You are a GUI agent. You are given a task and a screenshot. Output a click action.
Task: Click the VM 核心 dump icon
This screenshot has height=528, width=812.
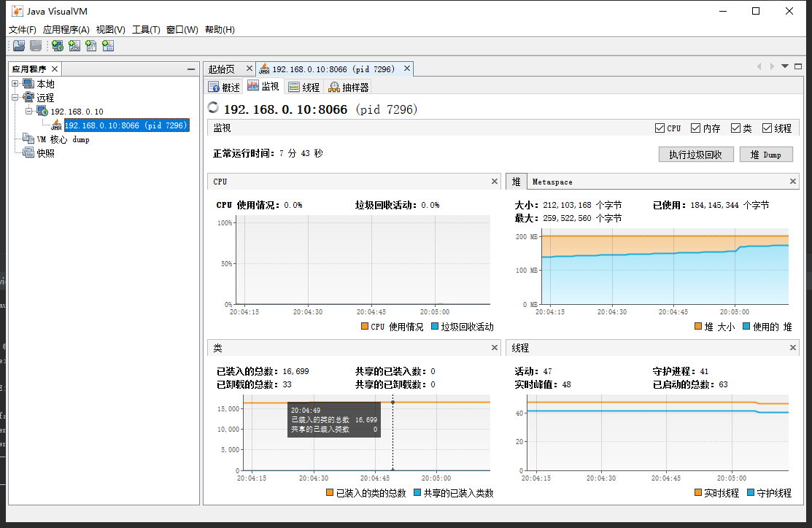pyautogui.click(x=28, y=139)
